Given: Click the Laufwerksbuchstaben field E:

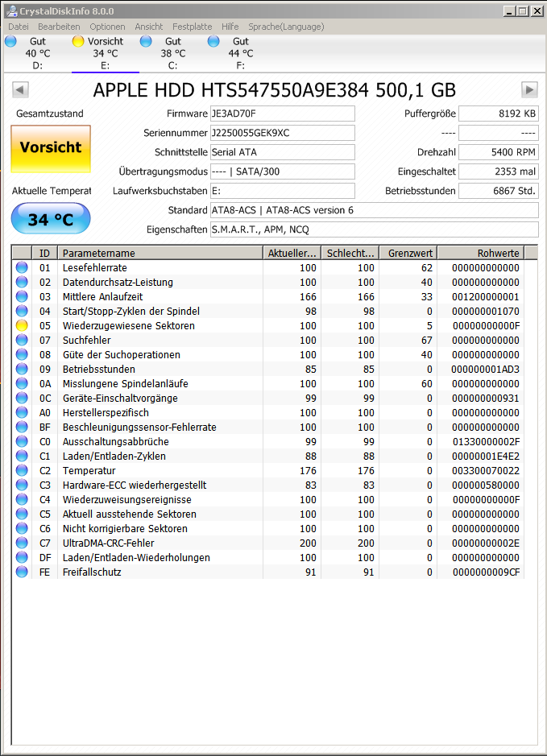Looking at the screenshot, I should pyautogui.click(x=282, y=191).
